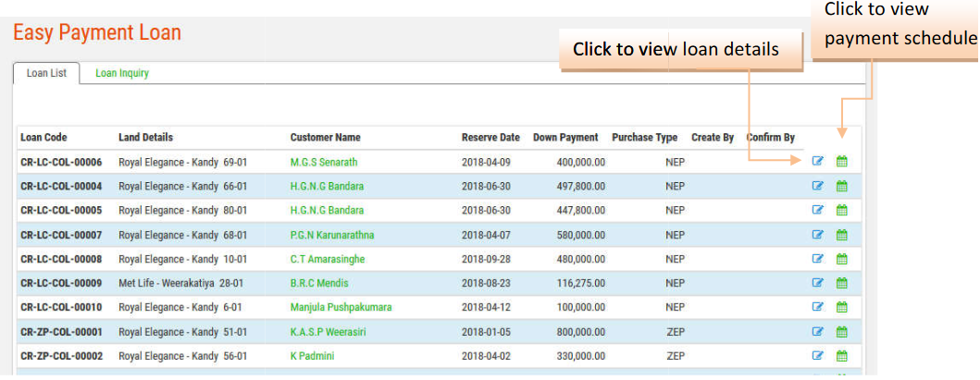Show payment schedule calendar for CR-LC-COL-00005

tap(842, 210)
